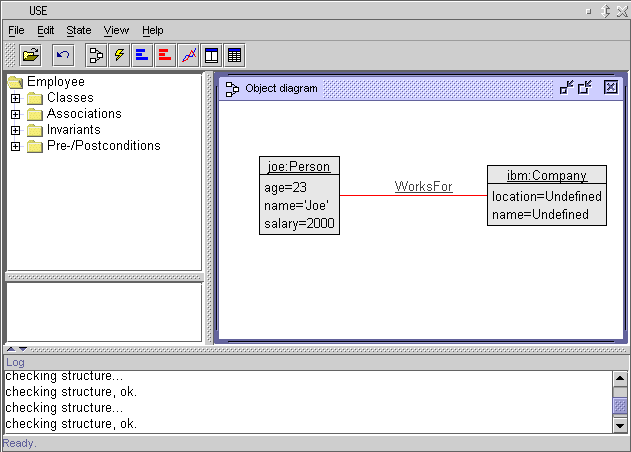Select the Employee model root item
Image resolution: width=631 pixels, height=452 pixels.
point(55,82)
